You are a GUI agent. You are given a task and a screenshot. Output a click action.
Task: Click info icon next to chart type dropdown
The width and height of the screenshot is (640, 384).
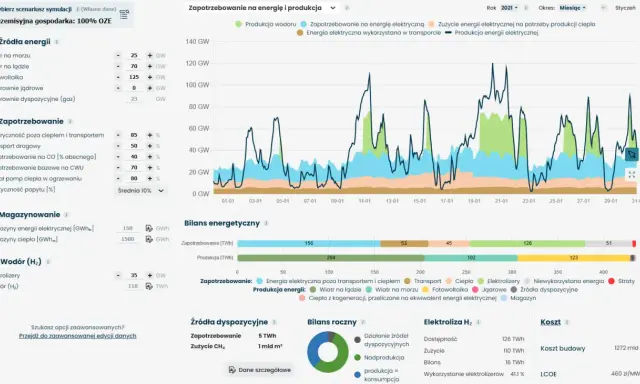347,8
